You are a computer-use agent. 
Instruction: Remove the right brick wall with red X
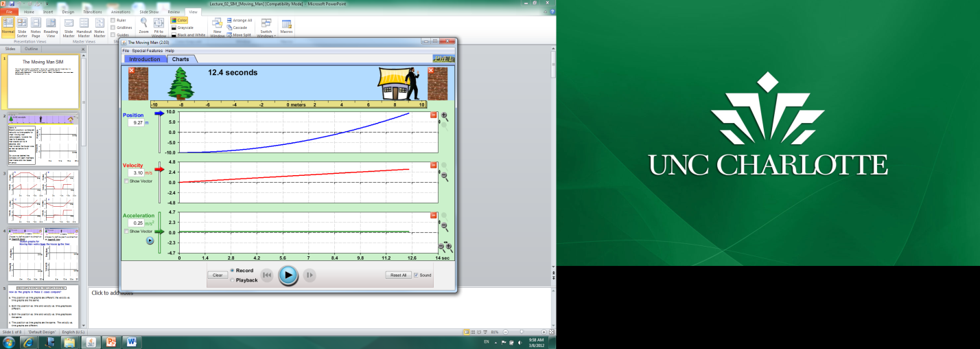tap(431, 70)
